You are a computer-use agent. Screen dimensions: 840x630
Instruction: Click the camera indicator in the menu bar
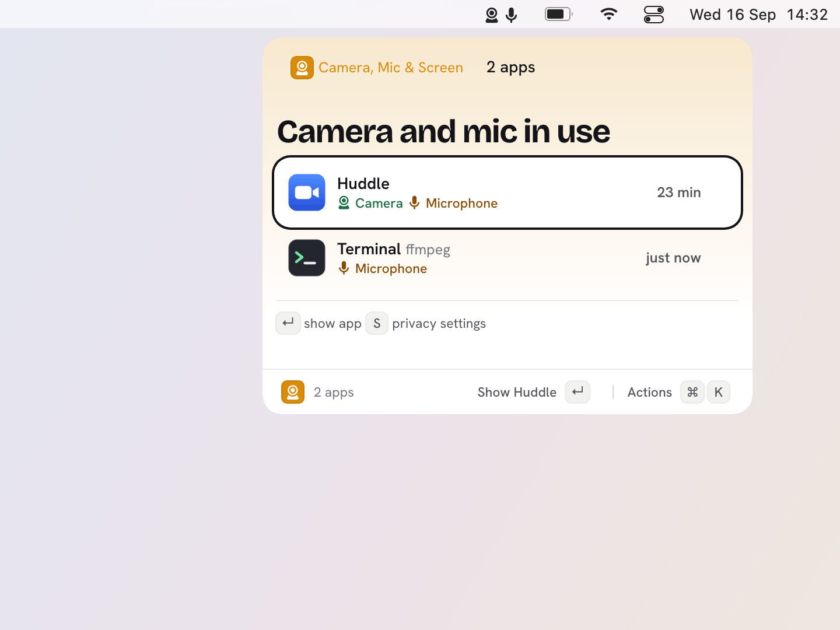[492, 15]
